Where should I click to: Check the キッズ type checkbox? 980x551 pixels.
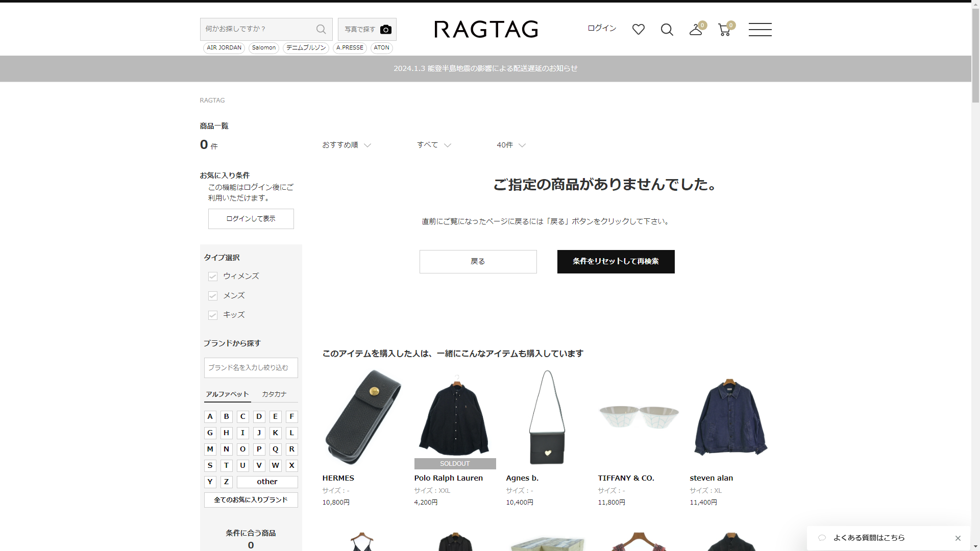tap(213, 315)
